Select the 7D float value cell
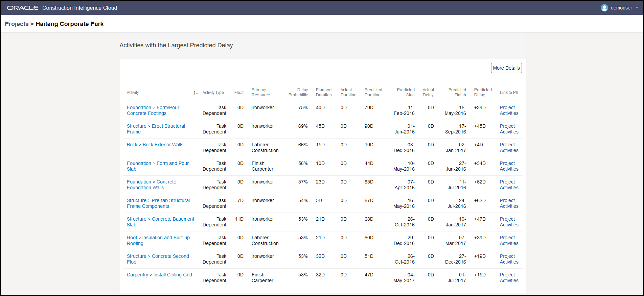 coord(240,200)
